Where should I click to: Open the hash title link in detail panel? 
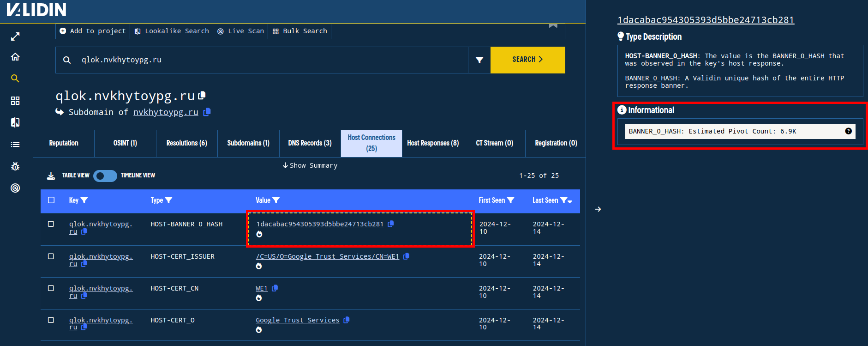706,20
